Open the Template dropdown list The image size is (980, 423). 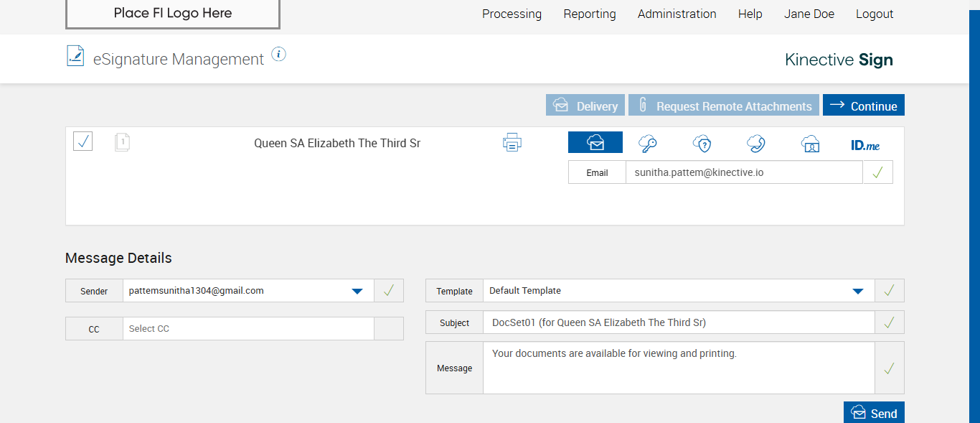coord(857,291)
